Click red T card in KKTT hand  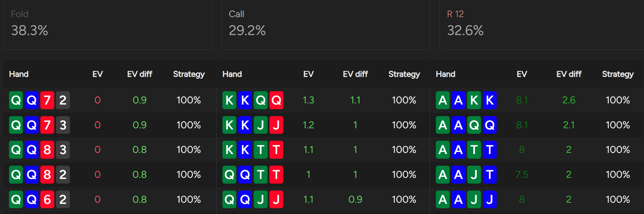[276, 150]
